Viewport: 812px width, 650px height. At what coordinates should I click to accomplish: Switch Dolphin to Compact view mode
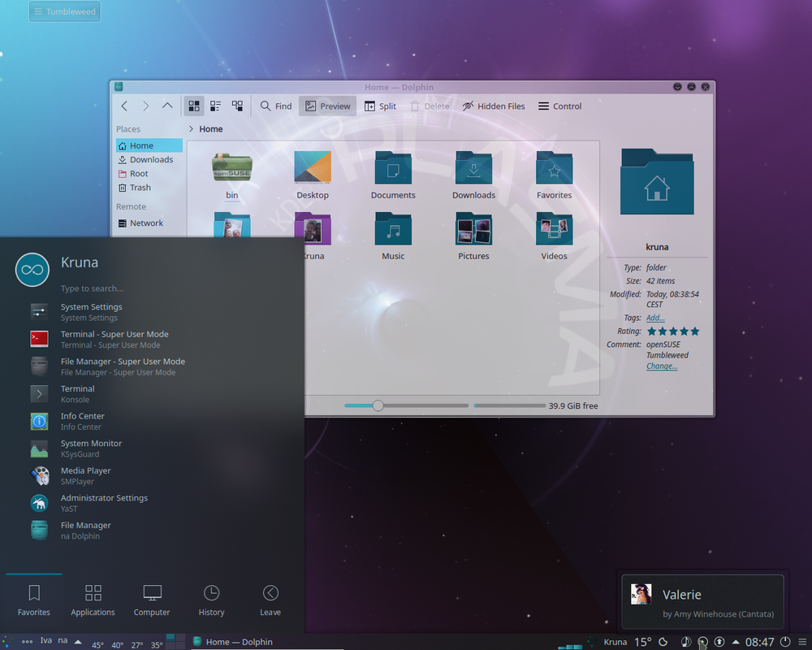215,106
